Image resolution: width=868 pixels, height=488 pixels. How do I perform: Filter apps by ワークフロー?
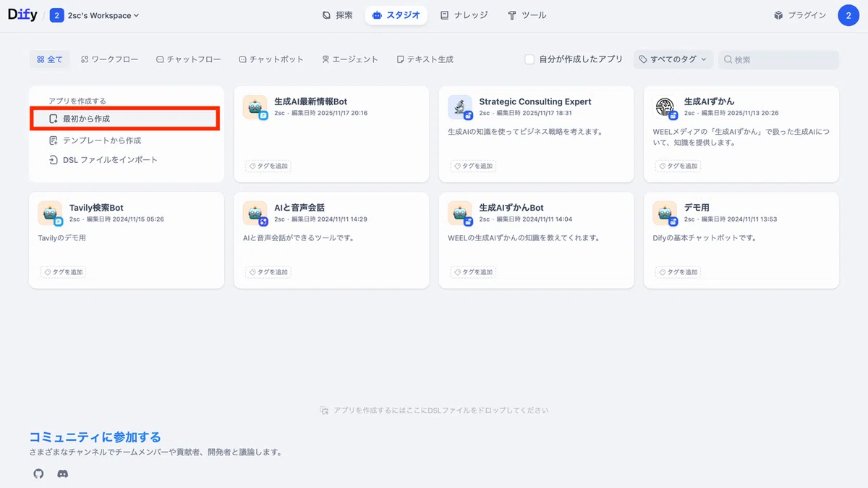tap(109, 59)
